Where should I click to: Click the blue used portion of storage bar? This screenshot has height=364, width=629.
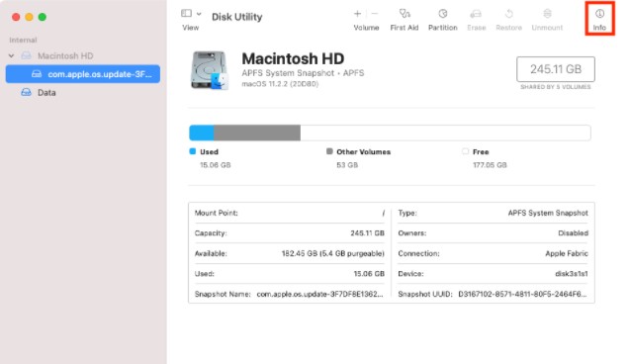pos(202,133)
